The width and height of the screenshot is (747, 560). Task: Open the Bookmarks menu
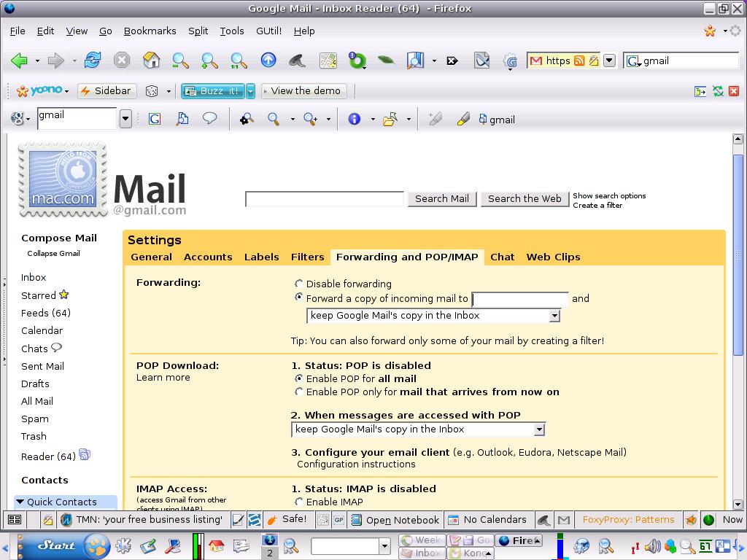tap(150, 31)
